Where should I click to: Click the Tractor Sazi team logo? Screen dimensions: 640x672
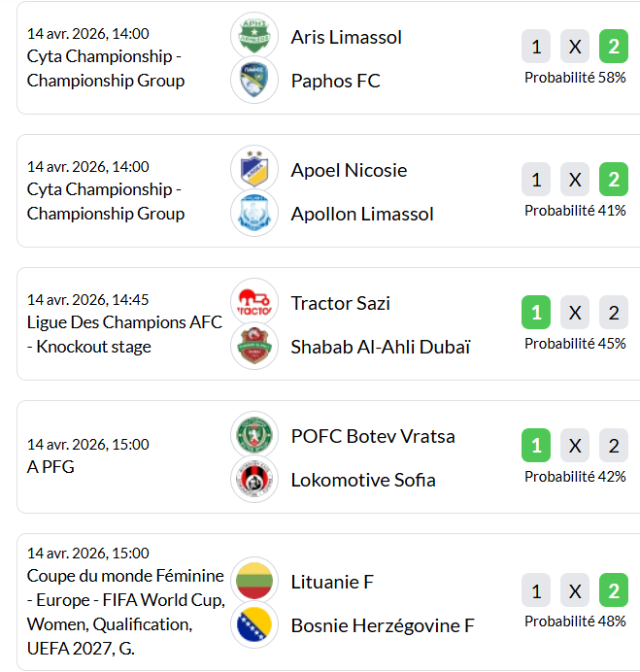pyautogui.click(x=254, y=303)
